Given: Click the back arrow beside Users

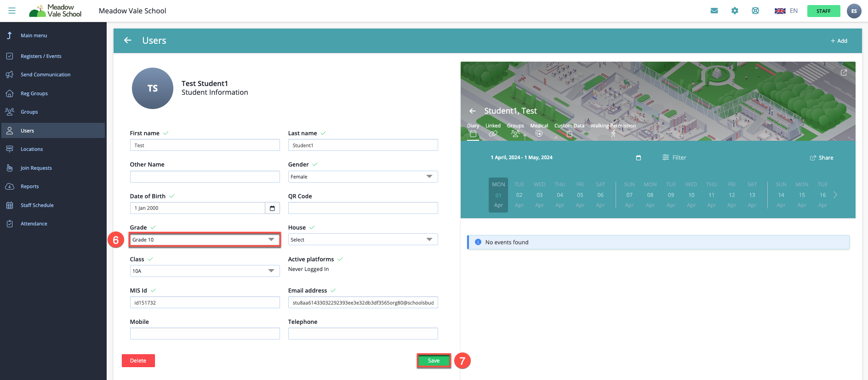Looking at the screenshot, I should point(128,40).
